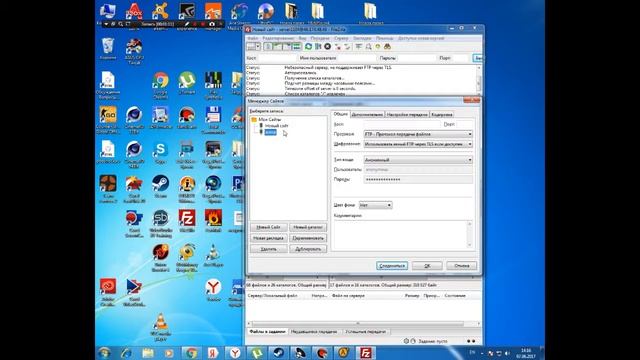Click Файл на сервере column header

click(x=348, y=296)
